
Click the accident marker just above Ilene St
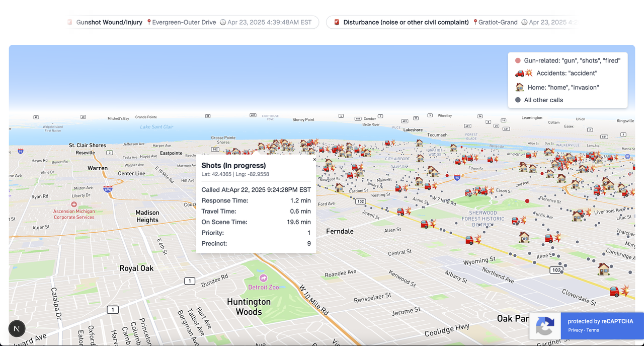[554, 238]
